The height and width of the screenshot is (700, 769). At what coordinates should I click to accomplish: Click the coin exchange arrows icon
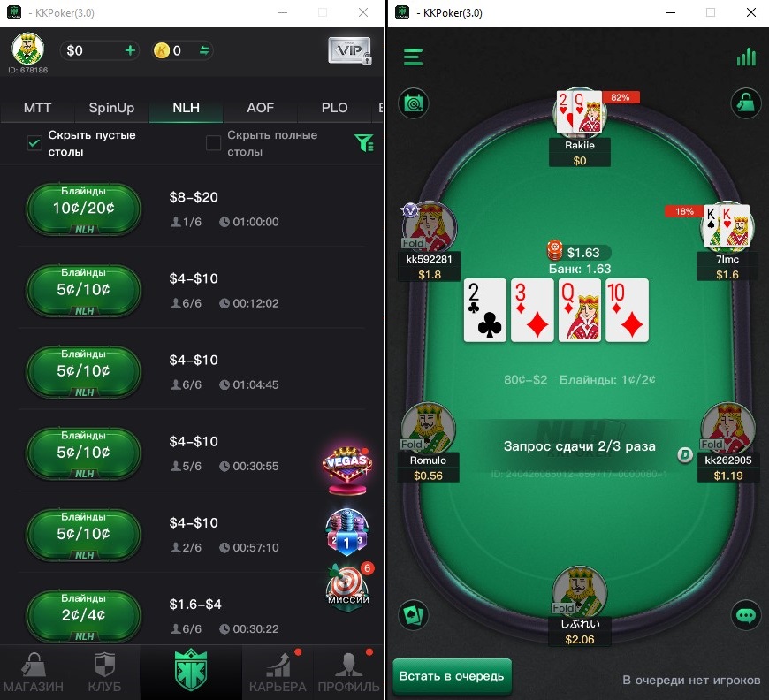point(204,50)
